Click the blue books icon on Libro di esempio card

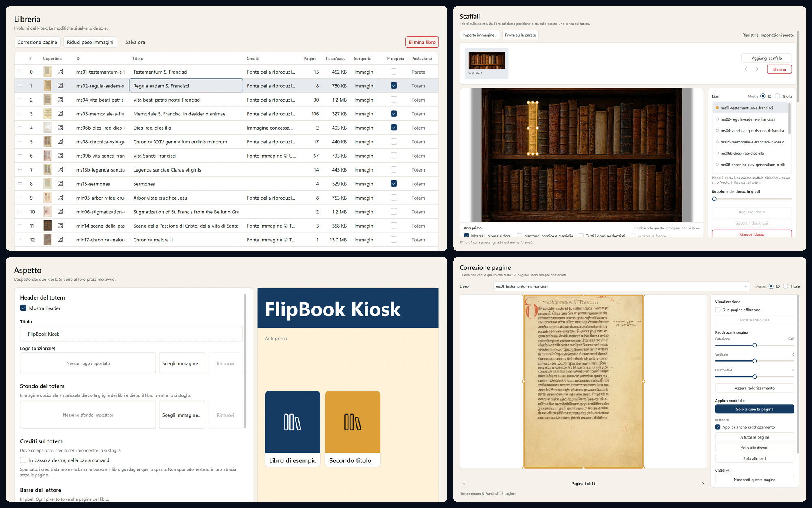[x=292, y=422]
